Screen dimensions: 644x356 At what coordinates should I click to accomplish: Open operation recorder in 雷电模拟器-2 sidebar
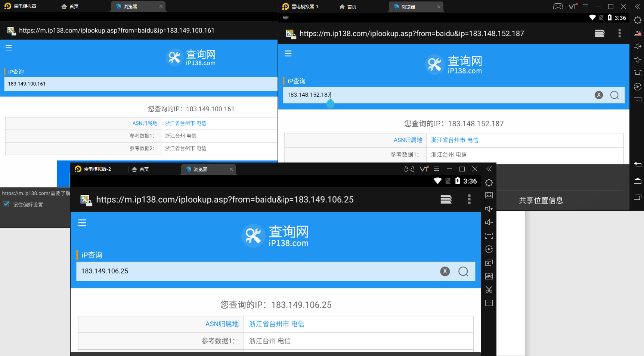489,249
